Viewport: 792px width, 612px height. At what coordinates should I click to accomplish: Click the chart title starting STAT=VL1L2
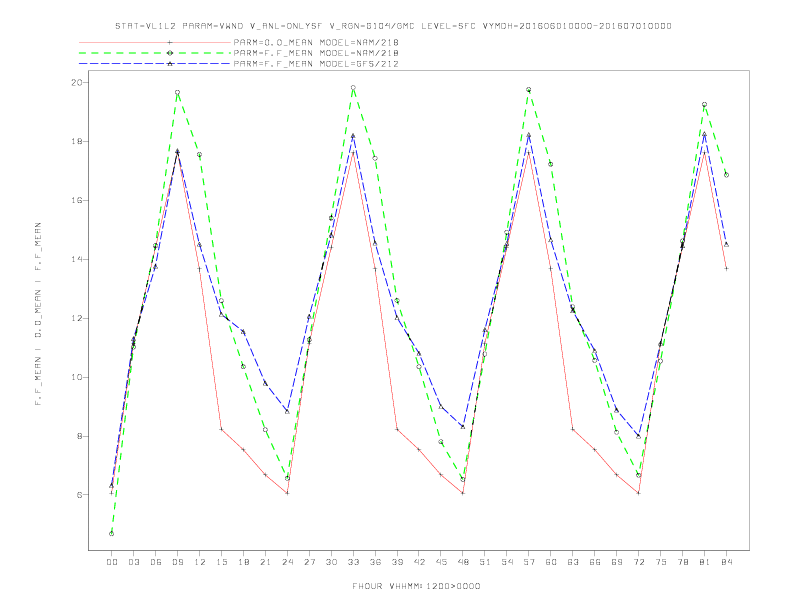pos(393,26)
